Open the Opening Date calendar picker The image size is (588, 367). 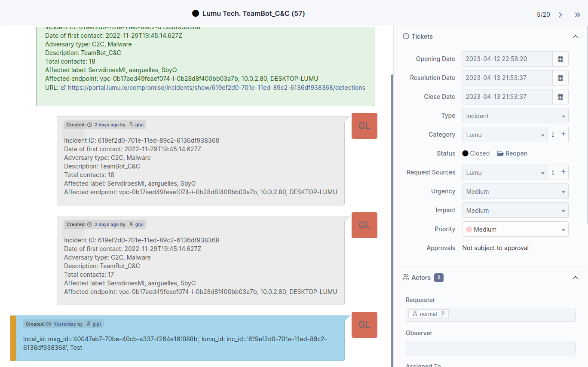click(x=560, y=59)
